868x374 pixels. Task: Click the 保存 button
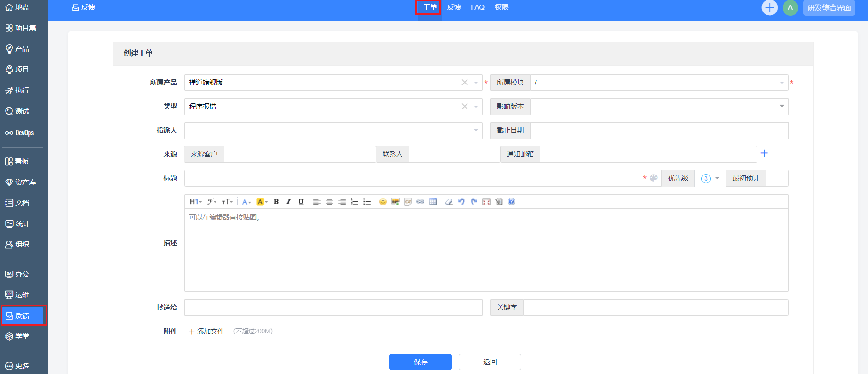click(420, 362)
